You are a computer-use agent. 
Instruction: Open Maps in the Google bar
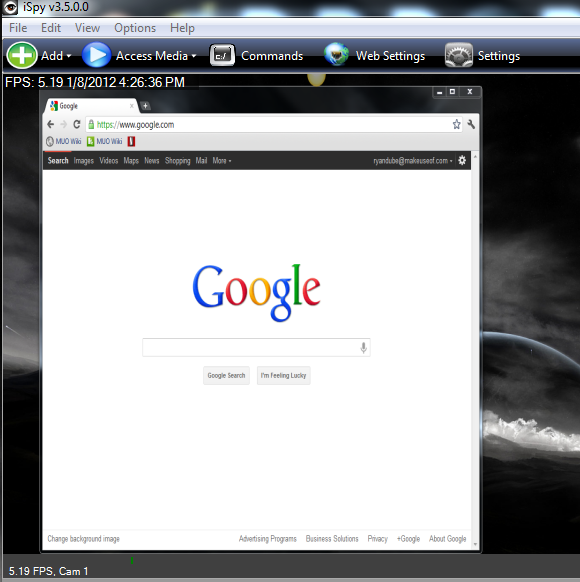pyautogui.click(x=131, y=161)
